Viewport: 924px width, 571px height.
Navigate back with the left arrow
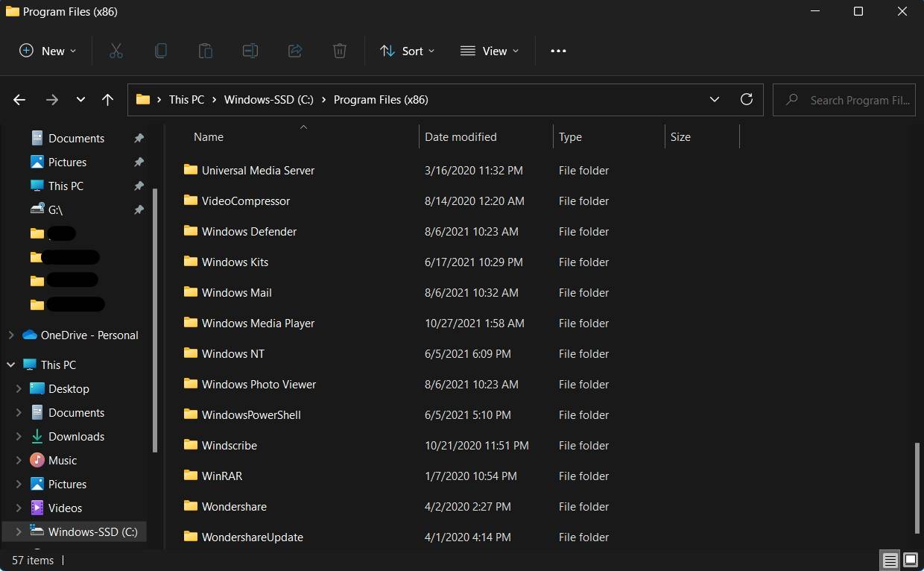pyautogui.click(x=19, y=99)
